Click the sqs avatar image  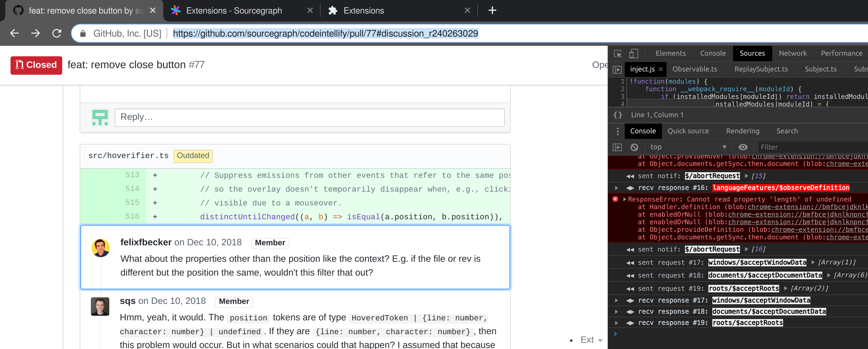pyautogui.click(x=100, y=307)
